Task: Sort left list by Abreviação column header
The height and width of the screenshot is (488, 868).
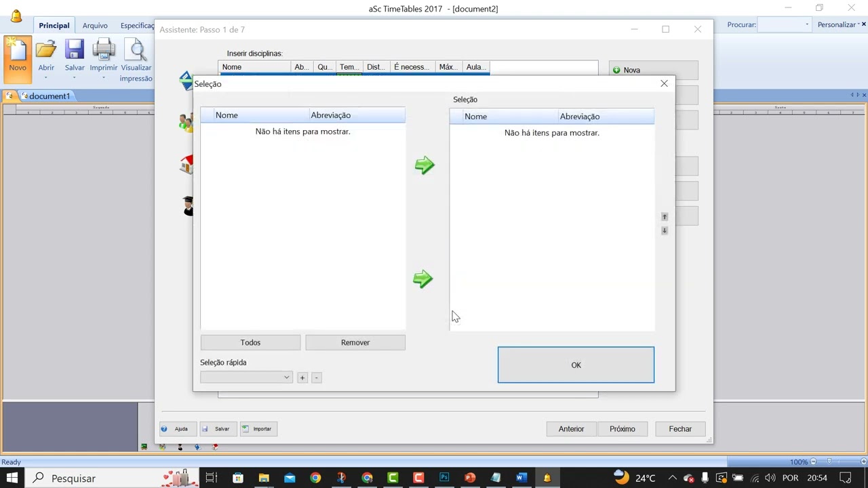Action: click(357, 115)
